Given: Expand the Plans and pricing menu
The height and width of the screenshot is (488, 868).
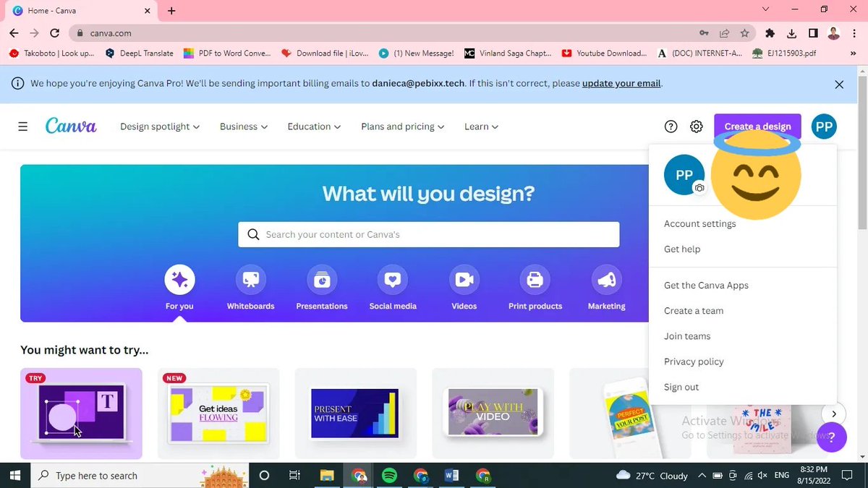Looking at the screenshot, I should [x=403, y=127].
